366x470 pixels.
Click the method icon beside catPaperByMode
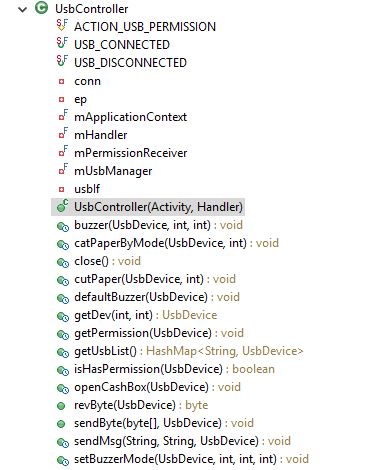pos(62,244)
